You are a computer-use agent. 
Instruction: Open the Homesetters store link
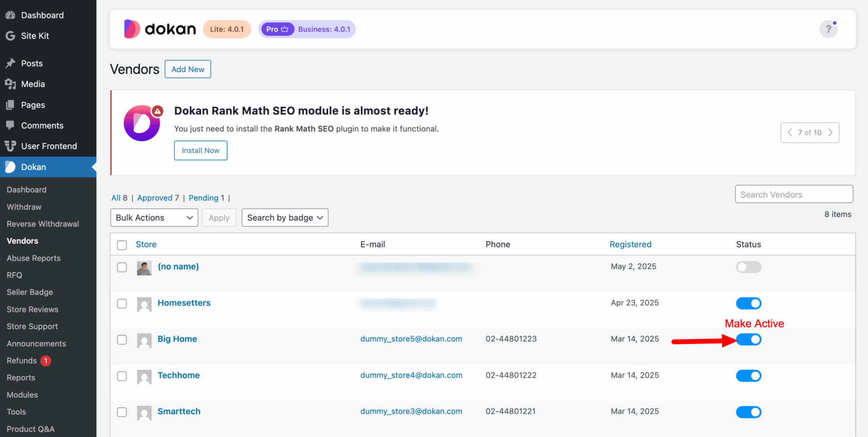[184, 303]
